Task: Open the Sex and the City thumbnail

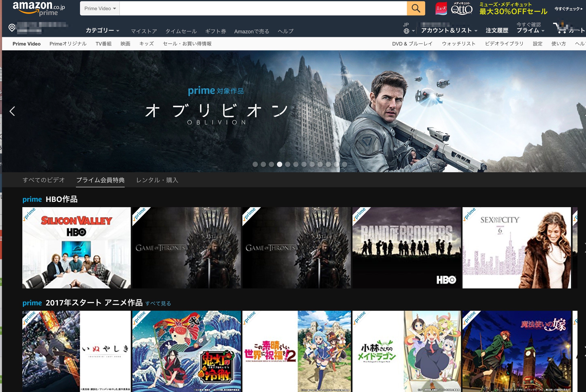Action: click(517, 248)
